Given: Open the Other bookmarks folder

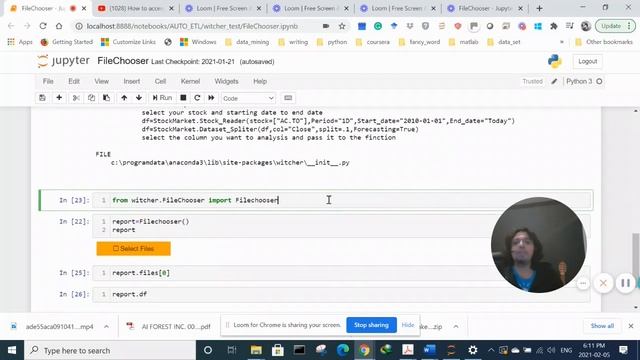Looking at the screenshot, I should [x=604, y=42].
